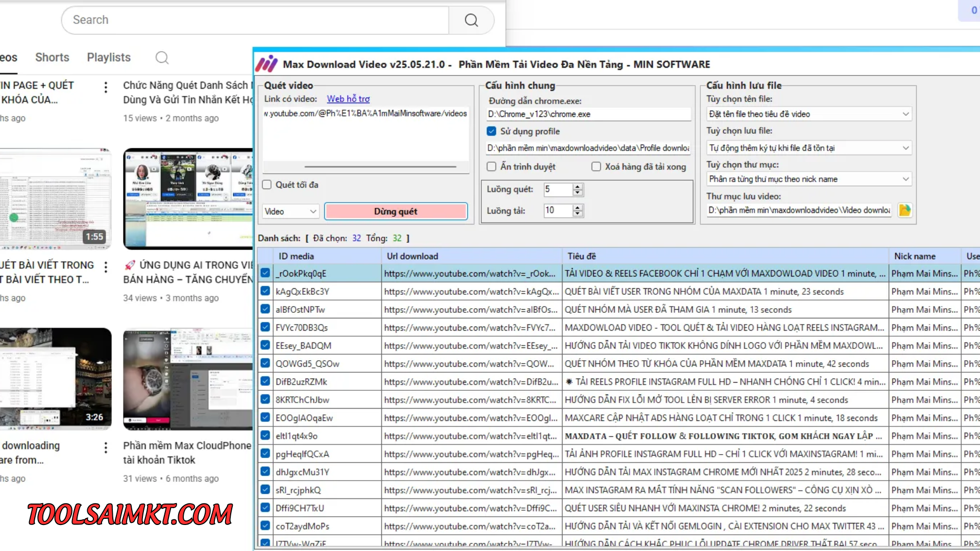Select title HƯỚNG DẪN FIX LỖI MỞ TOOL
Screen dimensions: 980x551
pyautogui.click(x=725, y=399)
